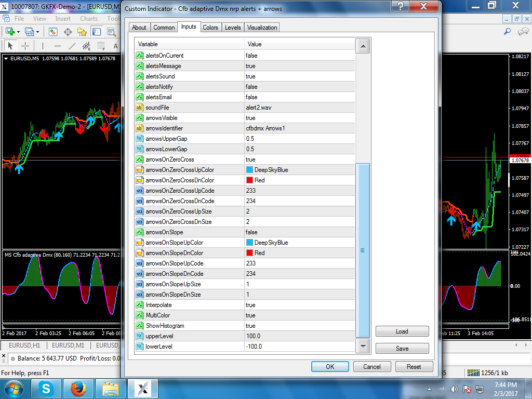Click the search magnifier in MetaTrader
This screenshot has height=399, width=532.
pos(508,32)
